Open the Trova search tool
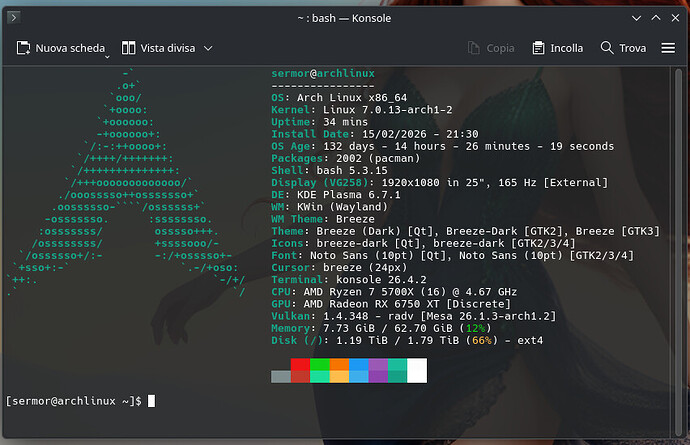The width and height of the screenshot is (690, 445). [x=624, y=48]
